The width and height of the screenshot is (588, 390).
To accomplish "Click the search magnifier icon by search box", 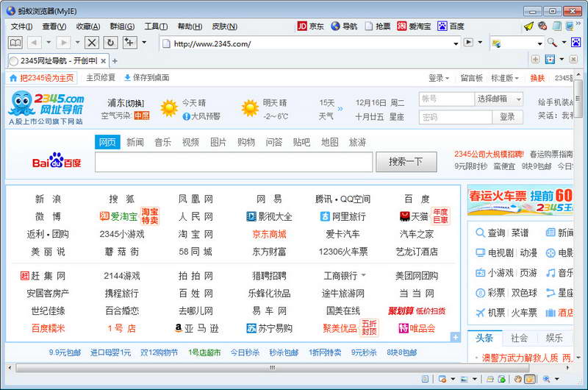I will click(552, 43).
